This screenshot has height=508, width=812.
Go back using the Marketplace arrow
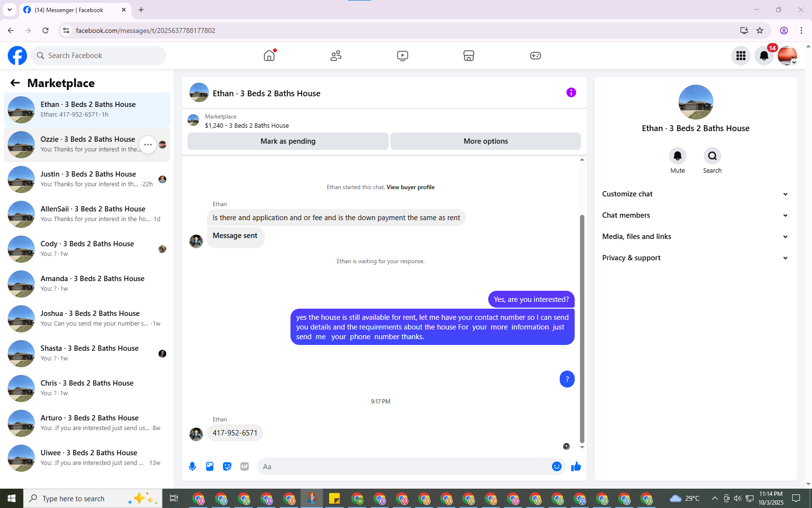point(15,83)
